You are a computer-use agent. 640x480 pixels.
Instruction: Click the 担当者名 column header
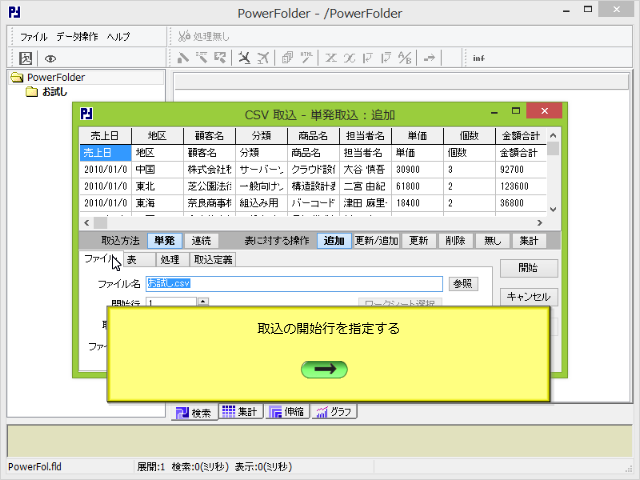point(365,136)
